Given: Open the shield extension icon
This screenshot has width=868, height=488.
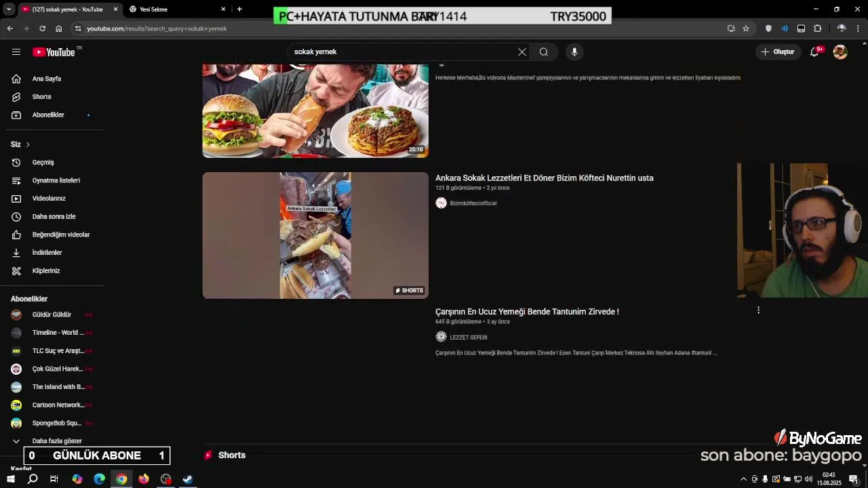Looking at the screenshot, I should tap(768, 28).
